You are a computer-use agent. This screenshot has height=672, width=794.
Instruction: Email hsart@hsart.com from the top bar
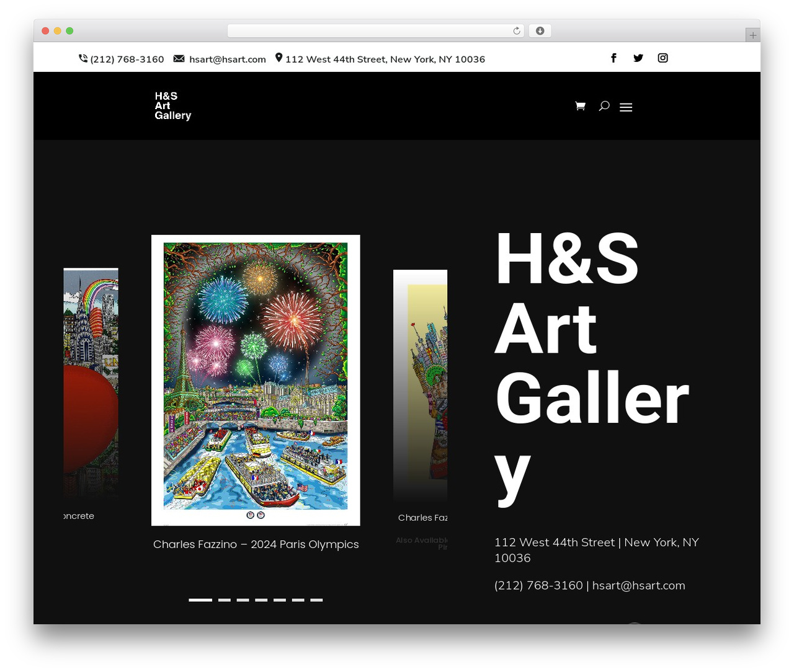(228, 59)
